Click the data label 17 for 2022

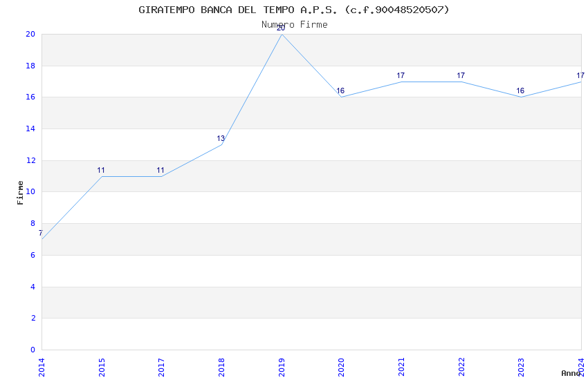point(461,75)
